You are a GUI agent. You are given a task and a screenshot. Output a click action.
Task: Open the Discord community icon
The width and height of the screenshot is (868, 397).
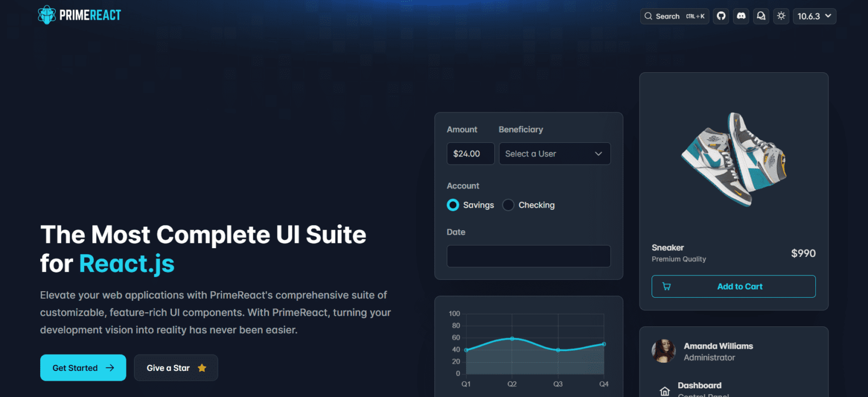(741, 16)
